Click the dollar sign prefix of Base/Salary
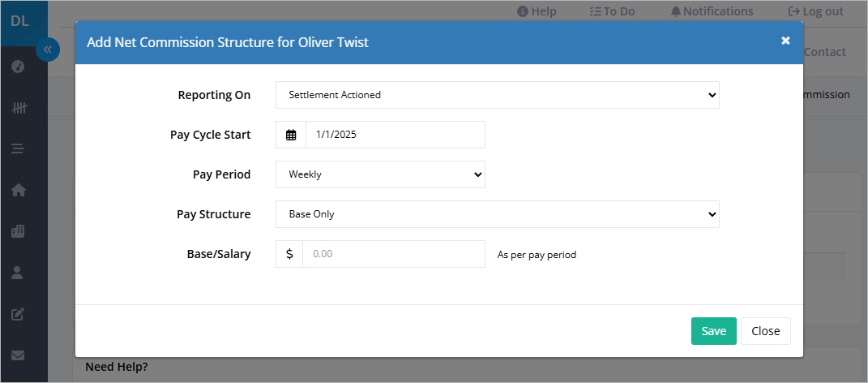The height and width of the screenshot is (383, 868). tap(289, 254)
